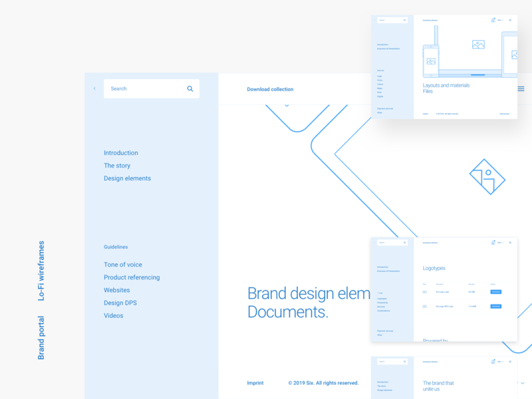This screenshot has width=532, height=399.
Task: Open the Introduction sidebar item
Action: tap(121, 153)
